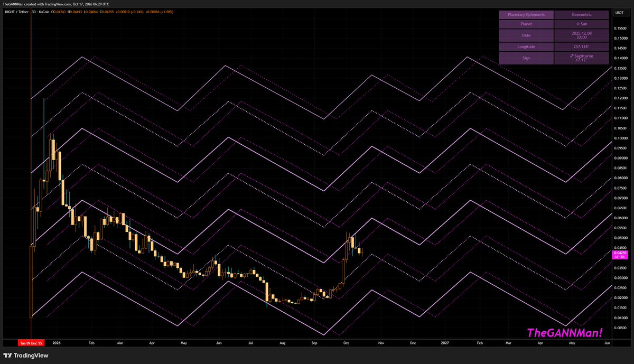Click the 'Planetary Ephemeris' table header
Image resolution: width=634 pixels, height=364 pixels.
[x=526, y=15]
